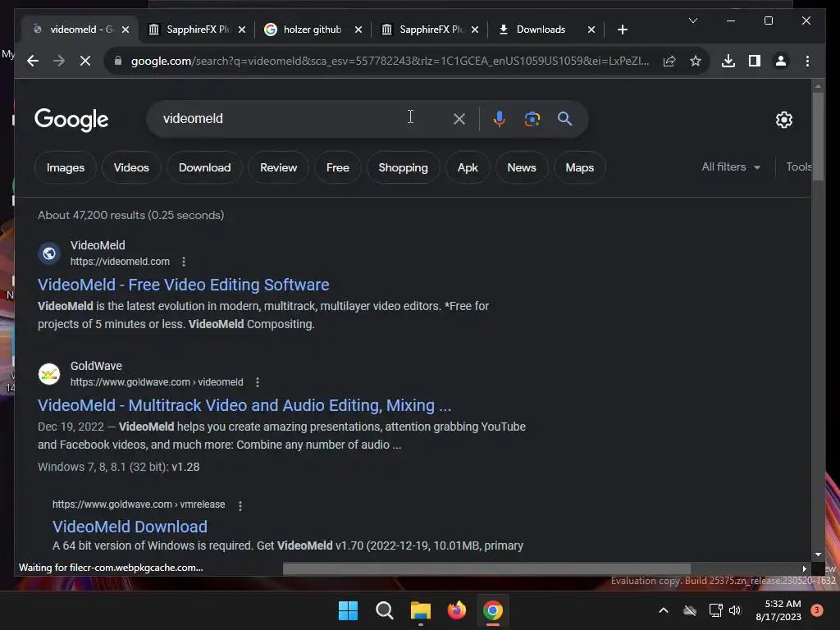Viewport: 840px width, 630px height.
Task: Open the Tools search options
Action: [798, 167]
